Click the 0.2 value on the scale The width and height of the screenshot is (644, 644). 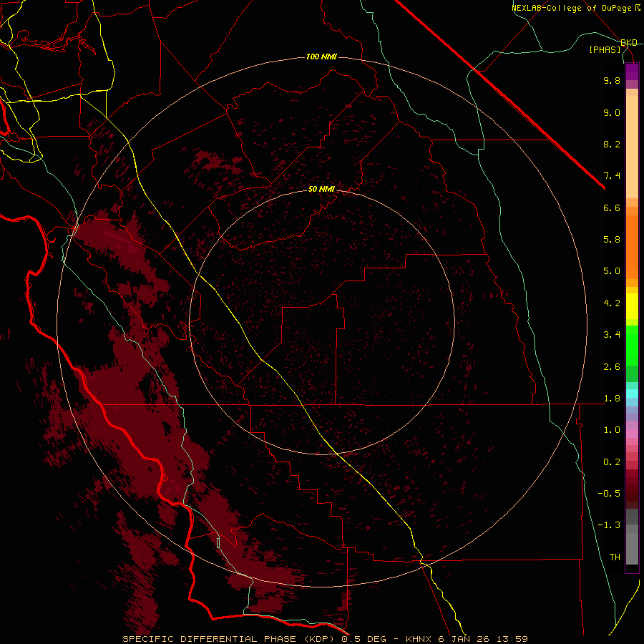tap(612, 462)
